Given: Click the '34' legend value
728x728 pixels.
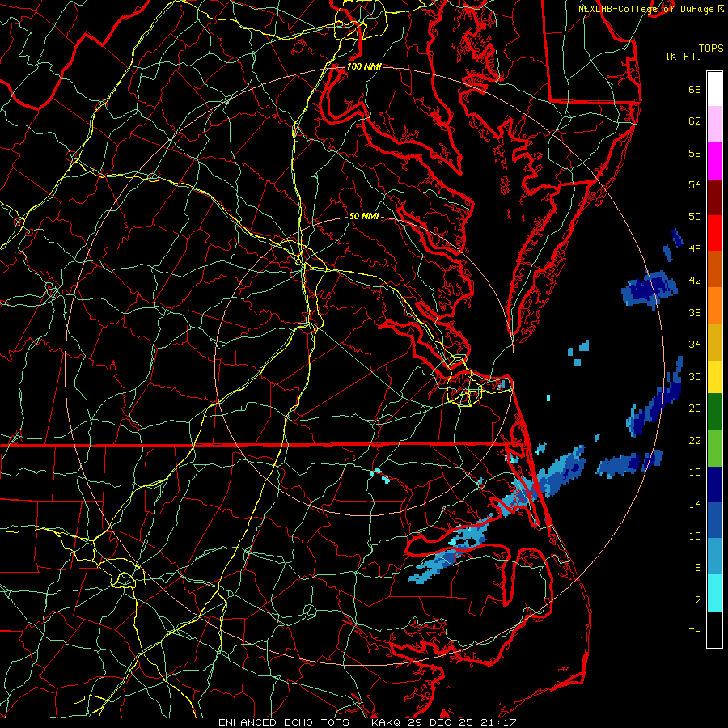Looking at the screenshot, I should (x=695, y=344).
